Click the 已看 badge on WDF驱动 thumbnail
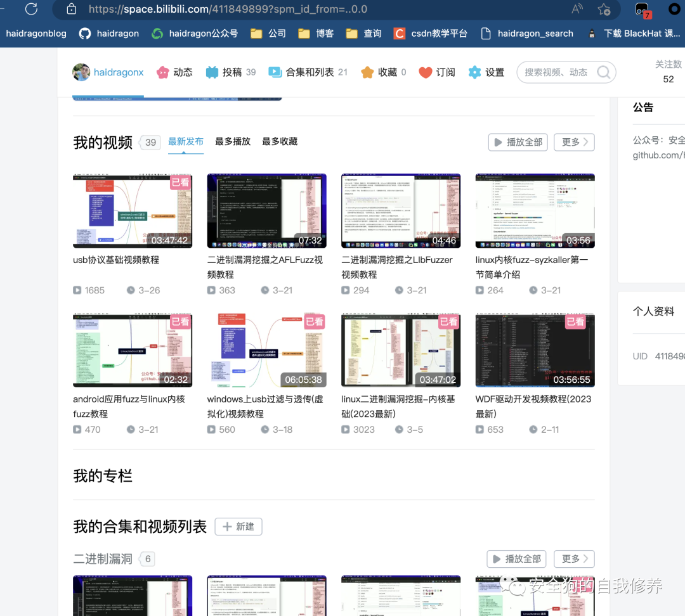 point(575,322)
